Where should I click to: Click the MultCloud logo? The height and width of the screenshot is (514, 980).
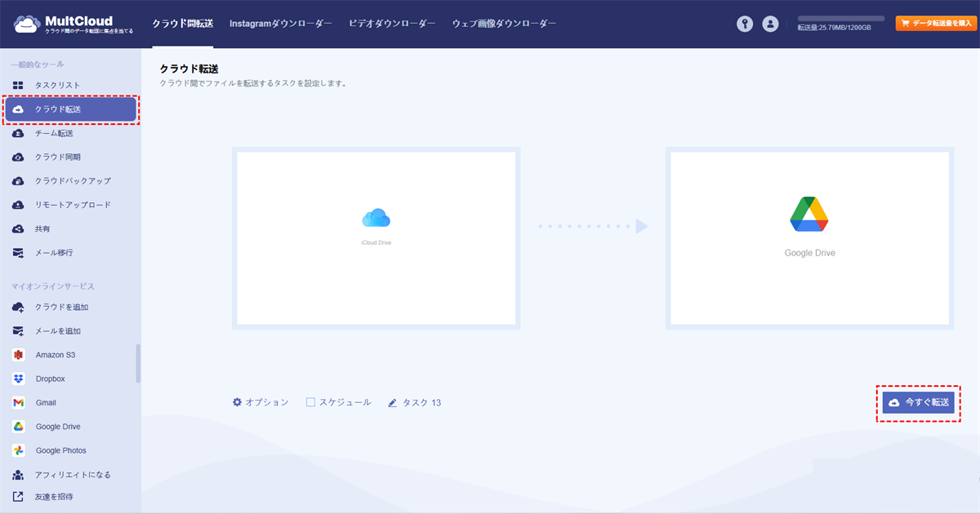[73, 24]
